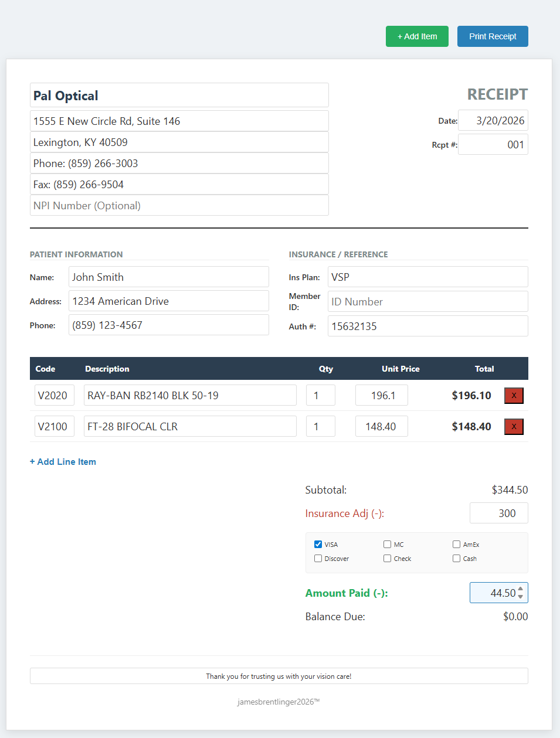This screenshot has height=738, width=560.
Task: Delete the RAY-BAN RB2140 line item
Action: pyautogui.click(x=514, y=396)
